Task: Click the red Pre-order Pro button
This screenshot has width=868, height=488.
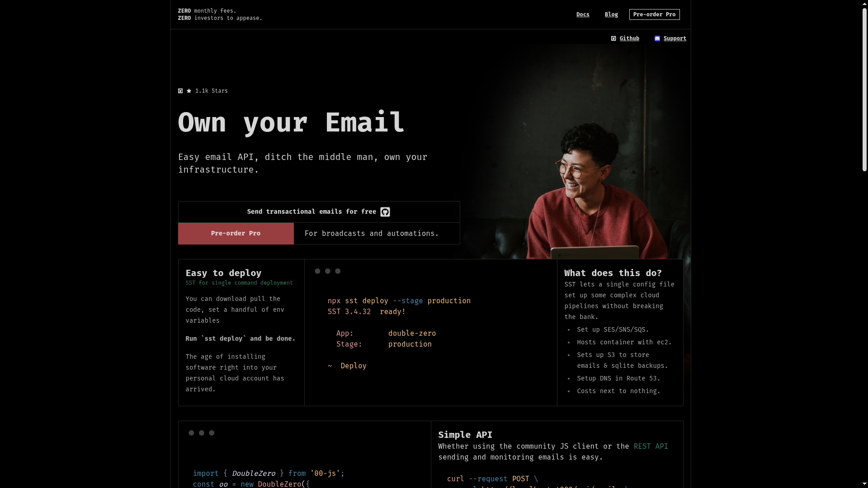Action: pos(236,234)
